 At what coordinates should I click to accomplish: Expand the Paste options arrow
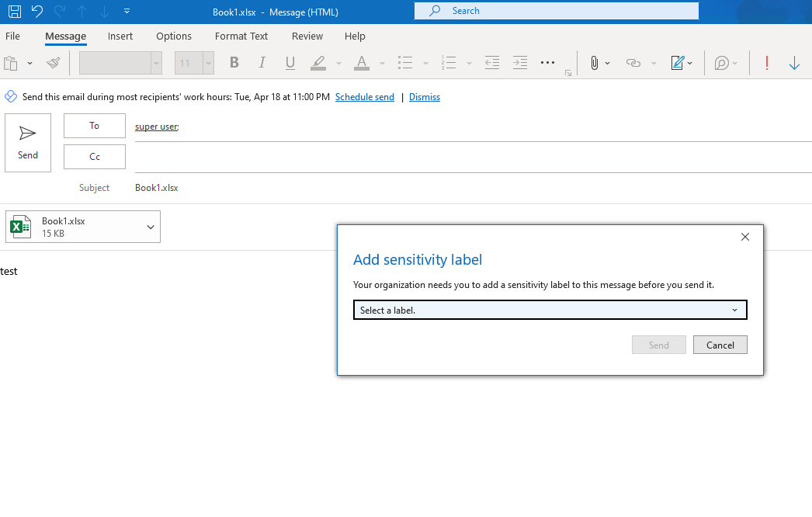(29, 63)
